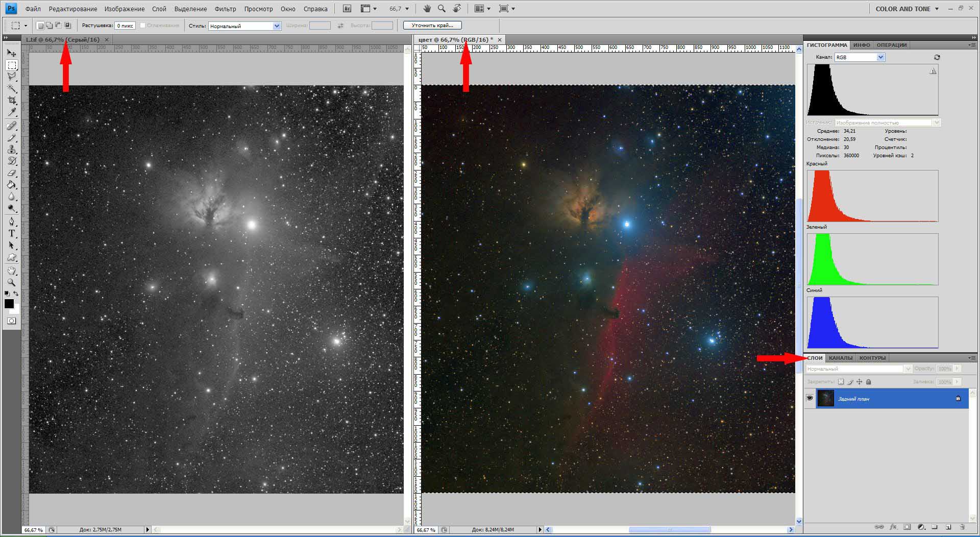Image resolution: width=980 pixels, height=537 pixels.
Task: Select the Magic Wand tool
Action: click(11, 89)
